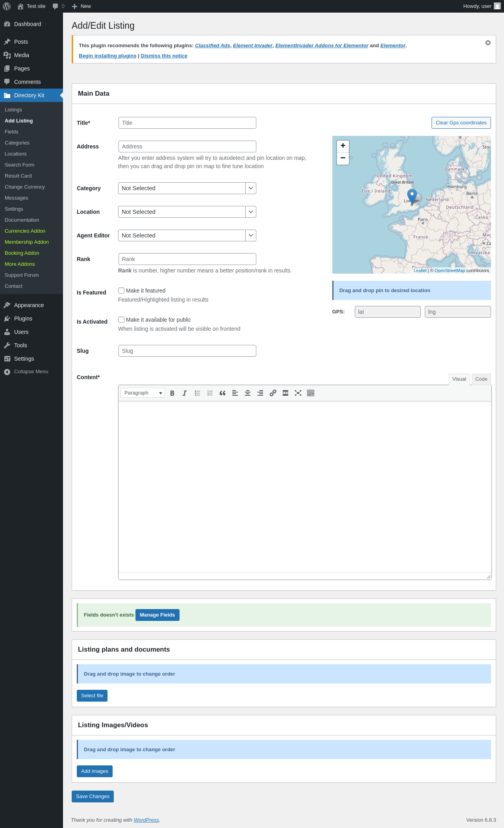Zoom in on the map

point(343,146)
